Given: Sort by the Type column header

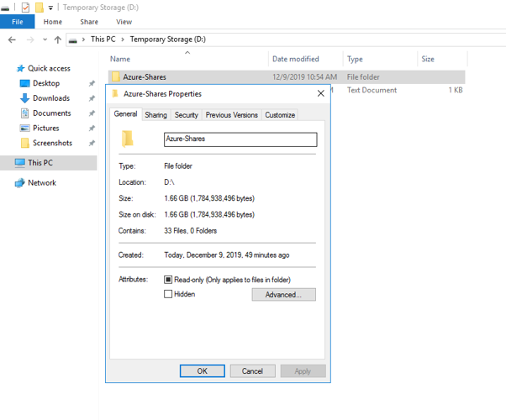Looking at the screenshot, I should click(x=355, y=59).
